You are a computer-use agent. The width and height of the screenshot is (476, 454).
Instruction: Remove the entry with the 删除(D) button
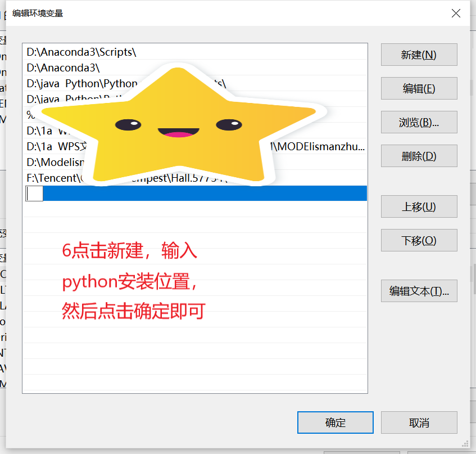[x=419, y=156]
